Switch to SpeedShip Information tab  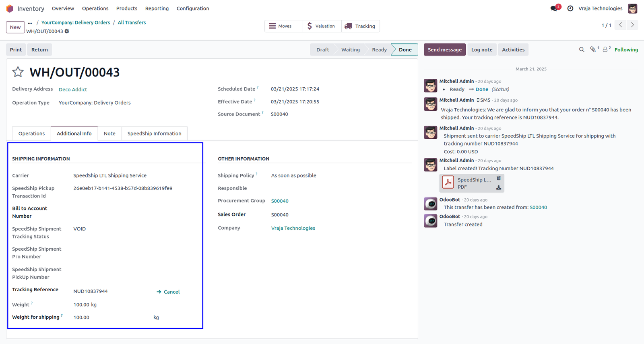click(x=154, y=134)
